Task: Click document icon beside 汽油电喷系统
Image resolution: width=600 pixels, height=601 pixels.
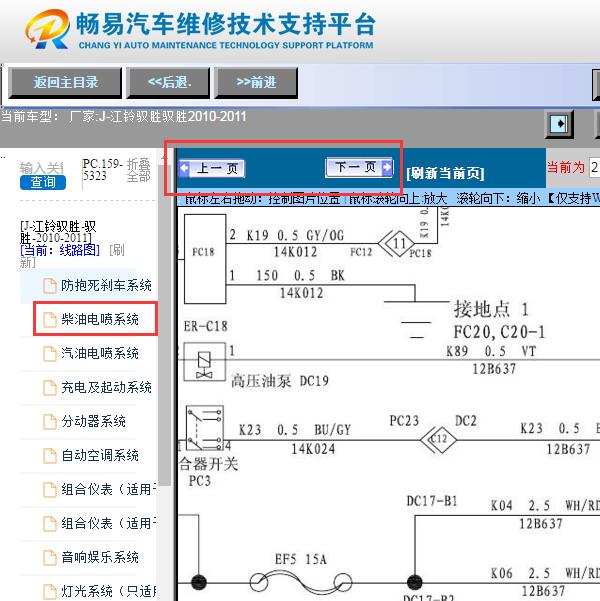Action: [x=50, y=354]
